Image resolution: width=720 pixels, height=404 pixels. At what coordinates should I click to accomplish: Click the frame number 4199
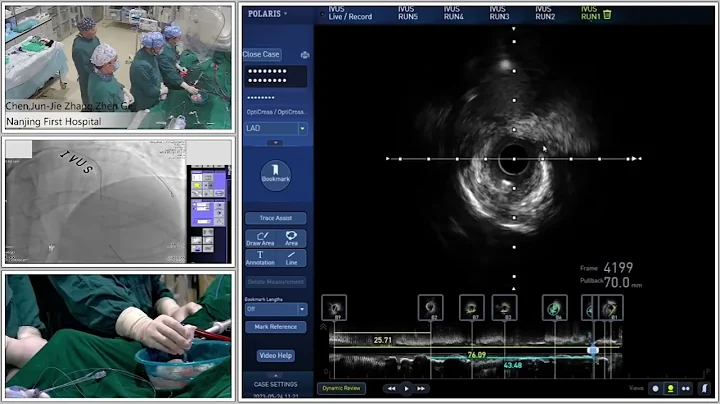[x=618, y=268]
